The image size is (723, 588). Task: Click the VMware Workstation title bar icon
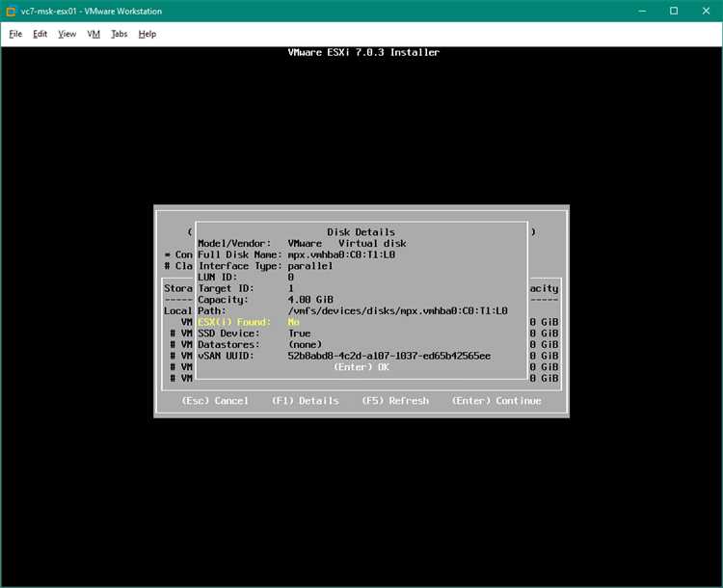click(x=11, y=11)
